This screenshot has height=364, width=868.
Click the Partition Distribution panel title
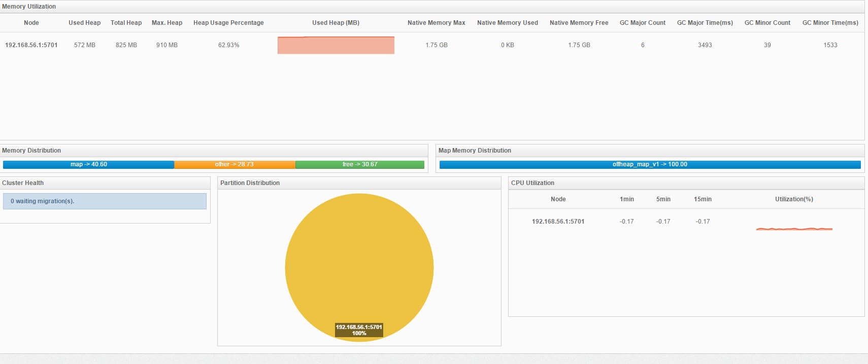(x=250, y=183)
